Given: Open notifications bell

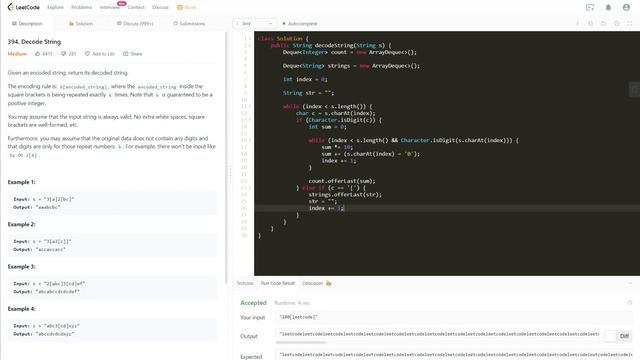Looking at the screenshot, I should [608, 7].
